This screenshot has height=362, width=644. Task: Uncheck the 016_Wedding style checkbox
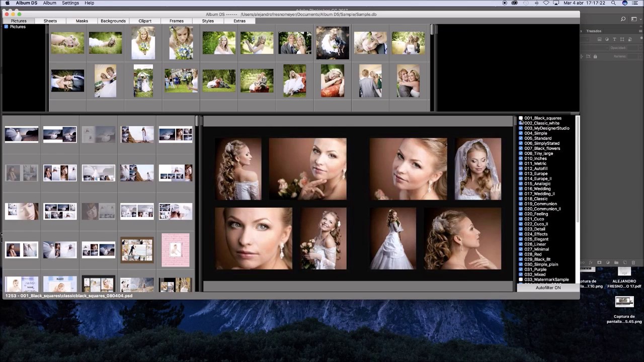[x=521, y=189]
